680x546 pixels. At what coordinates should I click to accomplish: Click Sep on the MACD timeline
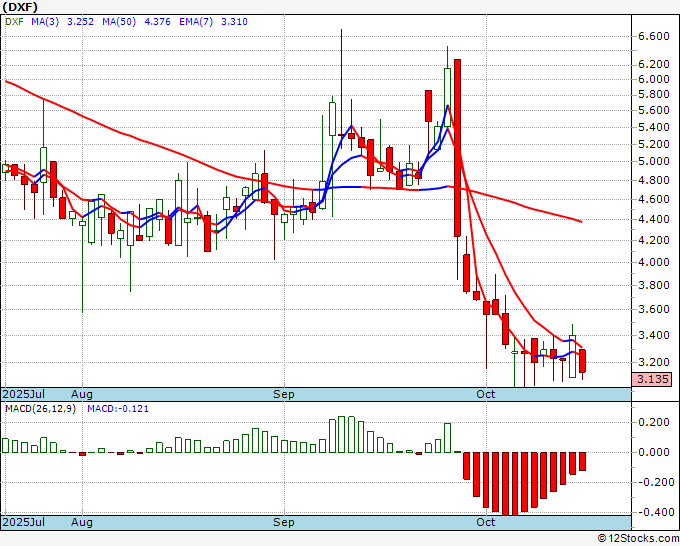[x=284, y=522]
